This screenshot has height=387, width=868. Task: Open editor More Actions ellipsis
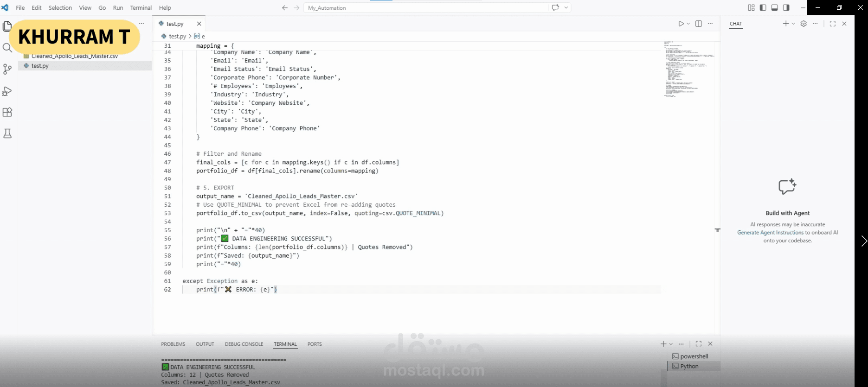[x=710, y=24]
